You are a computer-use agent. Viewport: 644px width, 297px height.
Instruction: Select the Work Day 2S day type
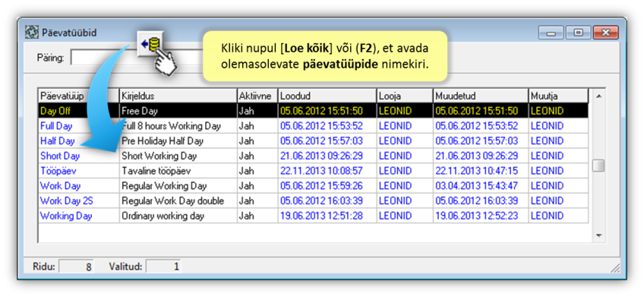(x=67, y=201)
